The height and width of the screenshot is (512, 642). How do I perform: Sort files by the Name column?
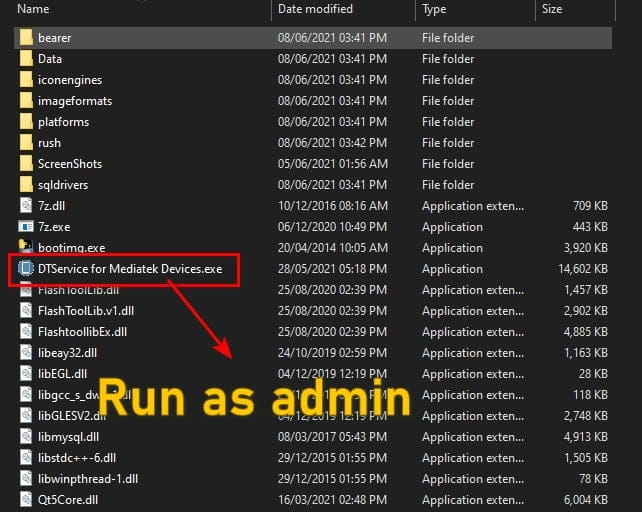34,9
